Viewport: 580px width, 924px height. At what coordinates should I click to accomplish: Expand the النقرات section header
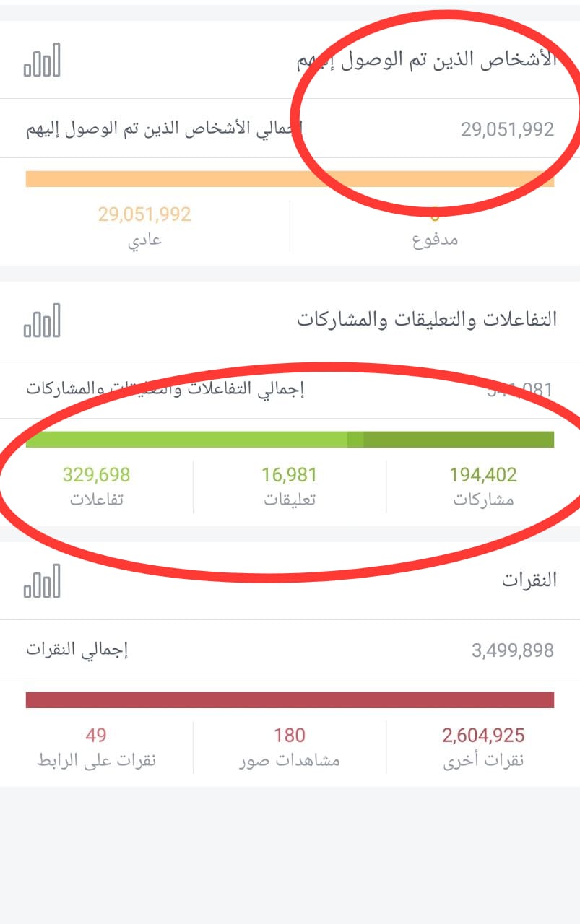529,581
